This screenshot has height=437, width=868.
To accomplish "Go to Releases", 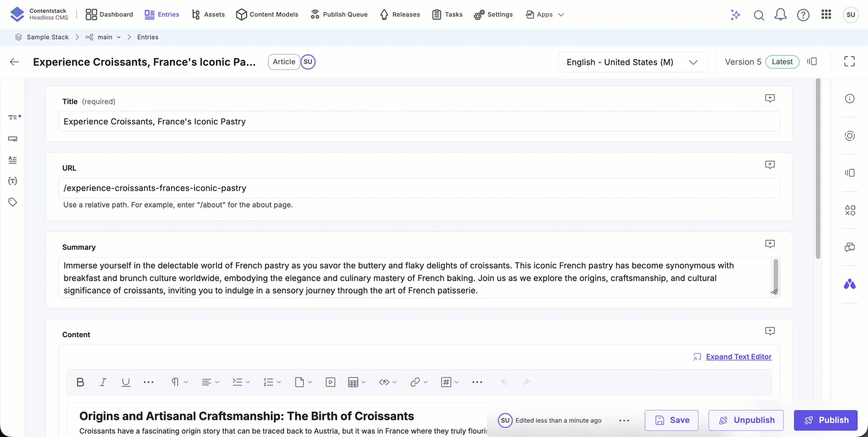I will click(x=400, y=14).
